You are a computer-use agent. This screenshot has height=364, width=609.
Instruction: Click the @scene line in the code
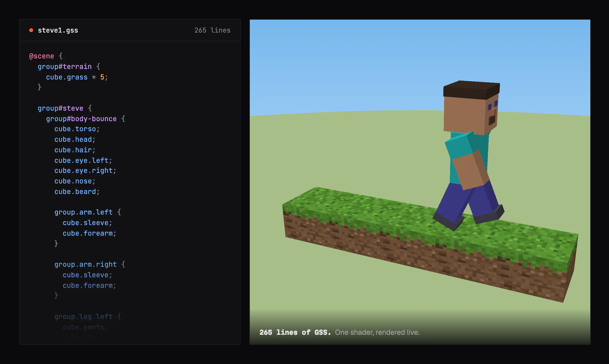pos(46,56)
